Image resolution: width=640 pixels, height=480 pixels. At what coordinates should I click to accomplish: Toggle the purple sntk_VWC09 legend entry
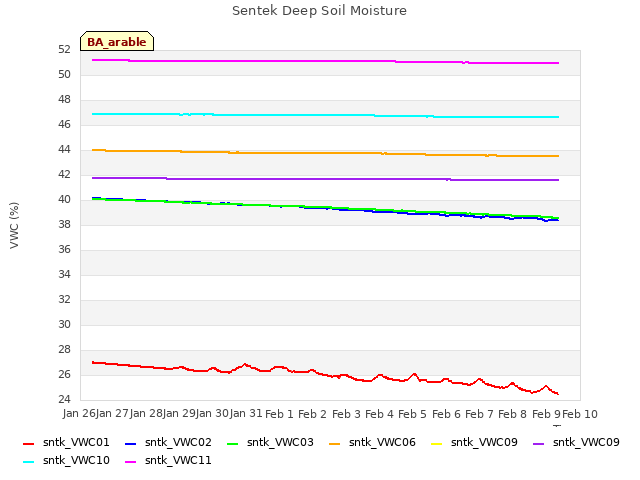576,442
